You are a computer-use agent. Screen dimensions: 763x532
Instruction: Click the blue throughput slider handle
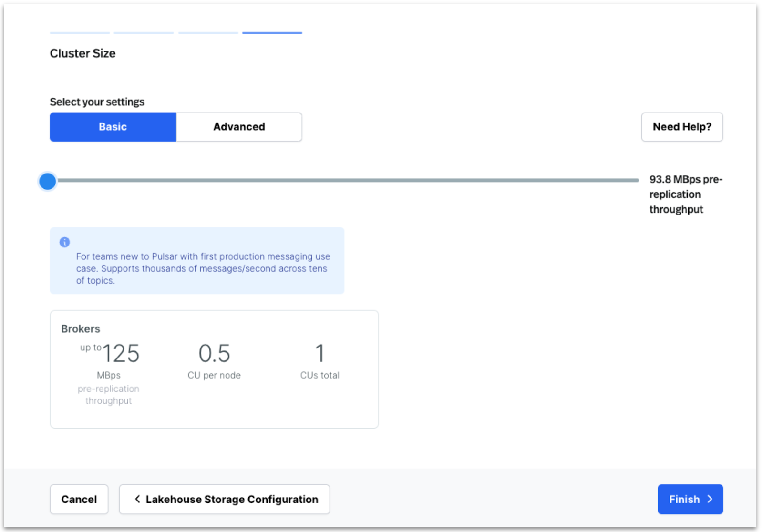(48, 181)
